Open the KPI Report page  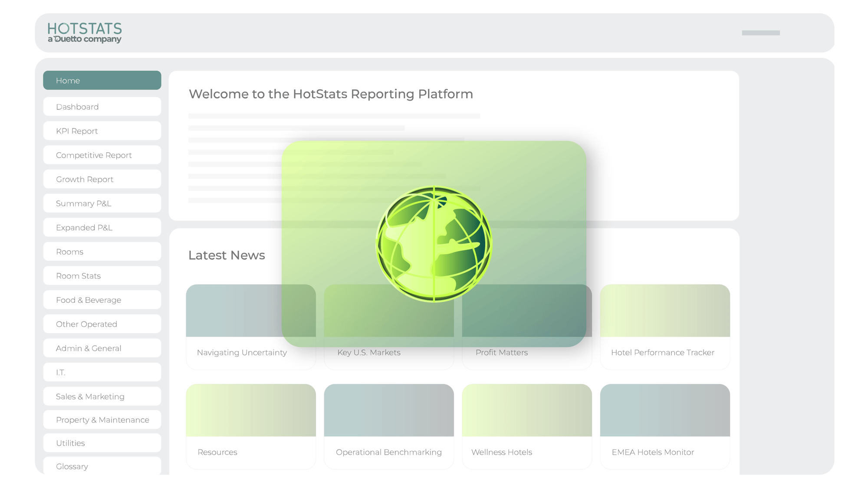102,131
